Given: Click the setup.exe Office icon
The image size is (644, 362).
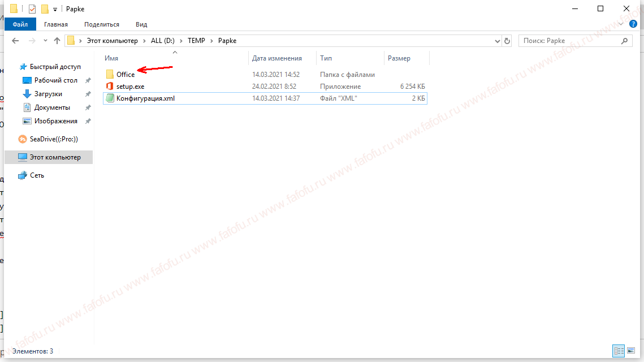Looking at the screenshot, I should [x=110, y=86].
